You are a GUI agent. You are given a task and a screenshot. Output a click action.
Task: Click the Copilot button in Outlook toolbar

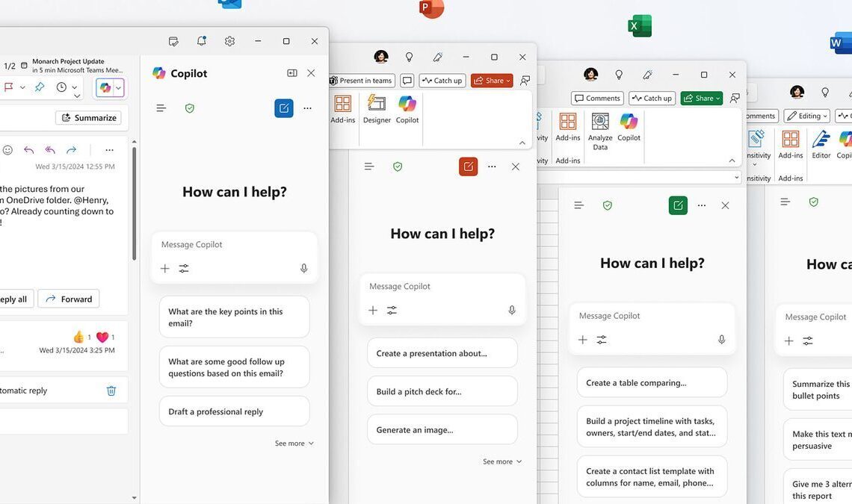click(105, 87)
